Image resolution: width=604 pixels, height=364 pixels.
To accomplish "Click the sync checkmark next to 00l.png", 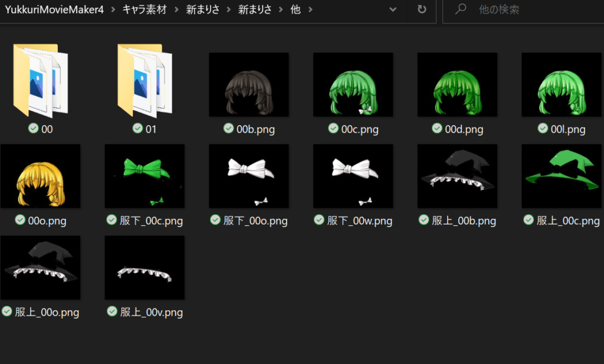I will click(543, 128).
